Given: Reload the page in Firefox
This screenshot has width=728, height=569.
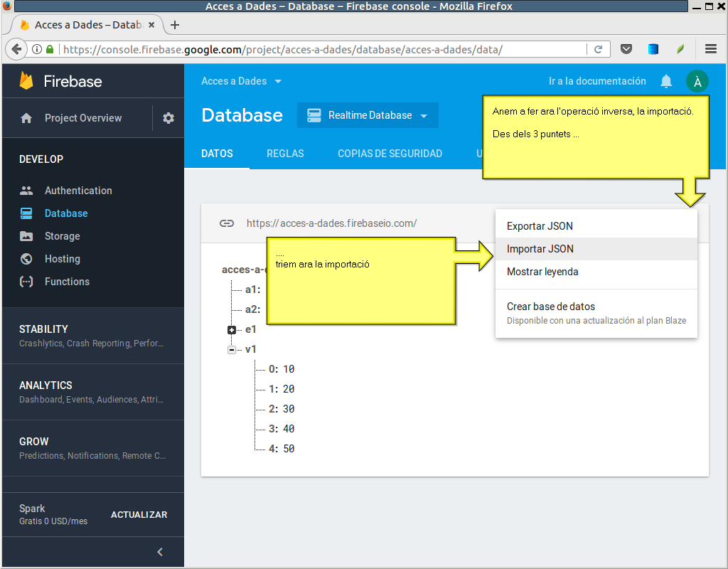Looking at the screenshot, I should pos(599,49).
